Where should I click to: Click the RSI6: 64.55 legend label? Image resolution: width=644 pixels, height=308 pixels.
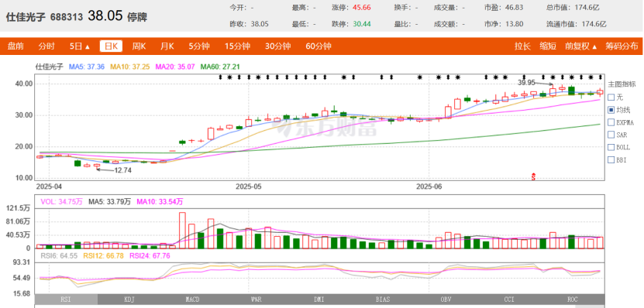(59, 255)
